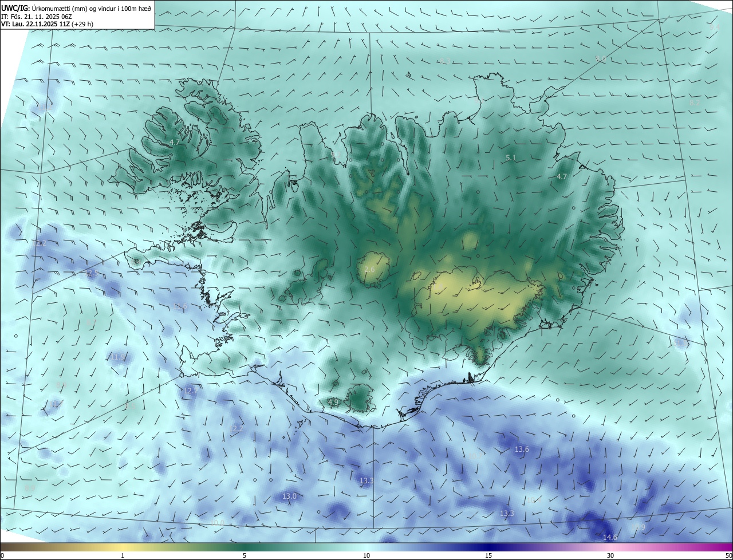Image resolution: width=733 pixels, height=560 pixels.
Task: Click the colorbar tick label '10'
Action: click(x=366, y=555)
